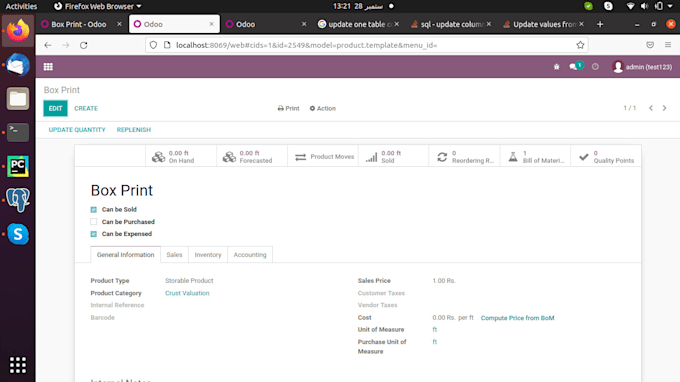The width and height of the screenshot is (680, 382).
Task: Toggle the Can be Purchased checkbox
Action: click(94, 222)
